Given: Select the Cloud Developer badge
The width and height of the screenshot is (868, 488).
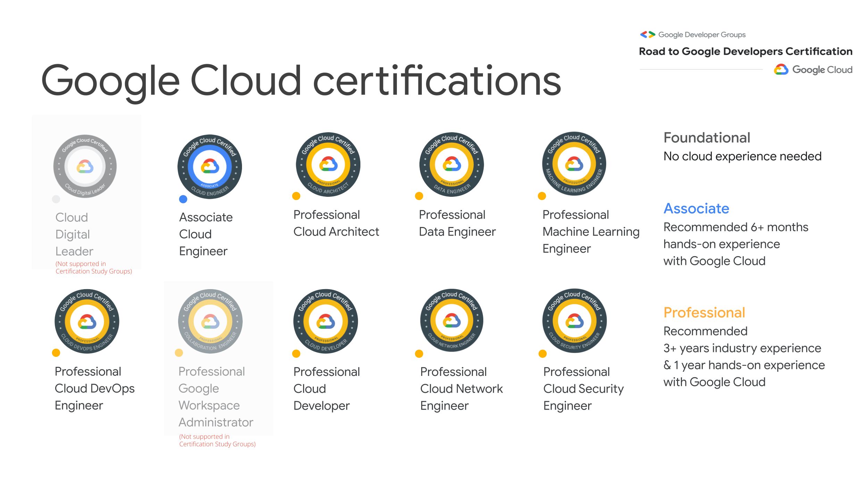Looking at the screenshot, I should point(326,321).
